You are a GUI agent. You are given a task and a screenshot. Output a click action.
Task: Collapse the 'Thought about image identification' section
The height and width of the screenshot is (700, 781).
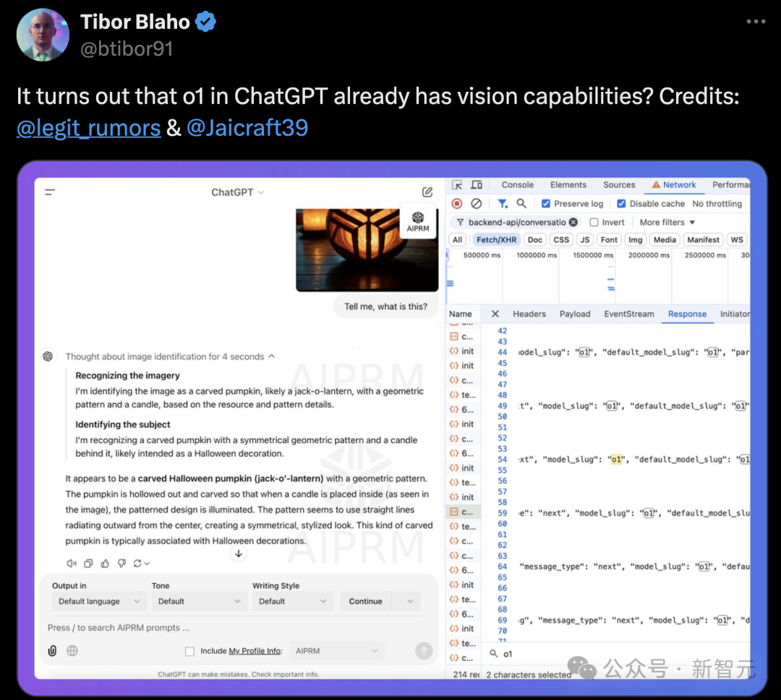pos(170,357)
